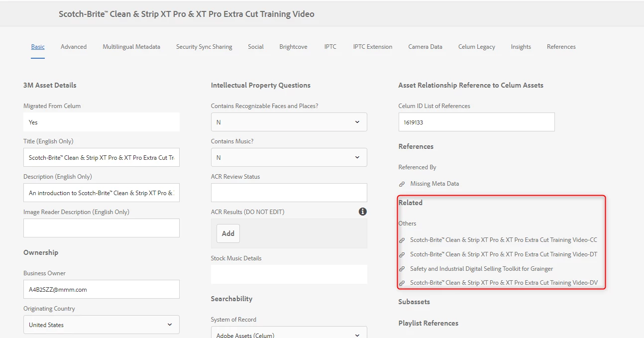Open the Contains Music dropdown
The image size is (644, 338).
coord(289,157)
